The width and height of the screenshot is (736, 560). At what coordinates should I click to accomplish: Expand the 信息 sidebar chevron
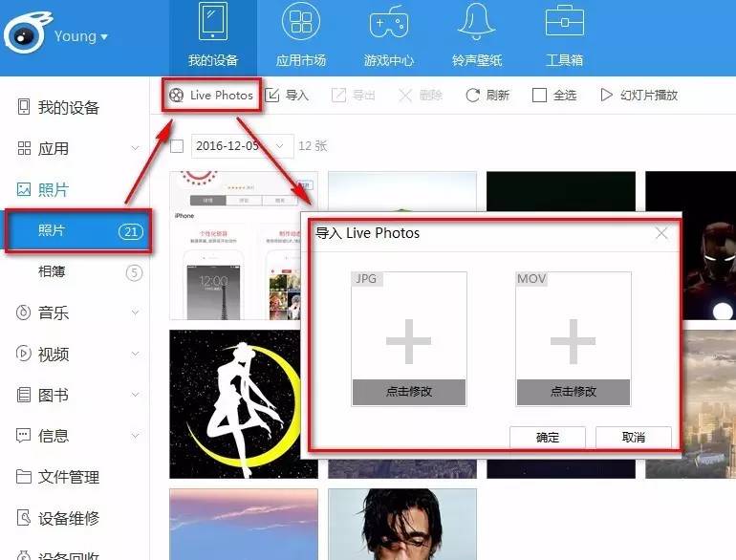[x=135, y=436]
